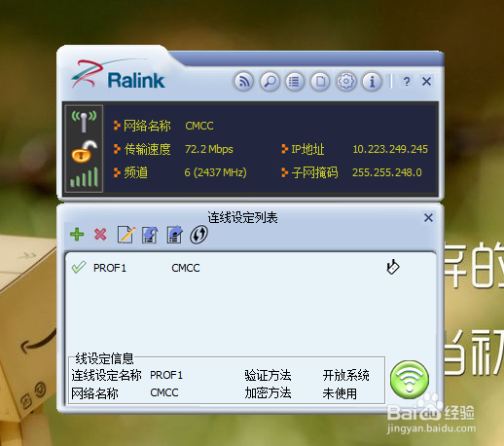The image size is (504, 446).
Task: Close the Ralink main window
Action: [426, 81]
